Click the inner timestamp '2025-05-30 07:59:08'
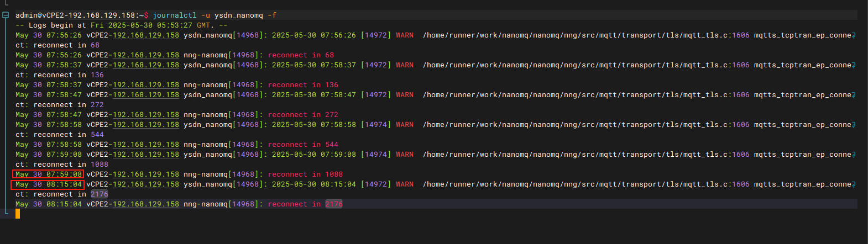This screenshot has height=244, width=868. click(314, 155)
